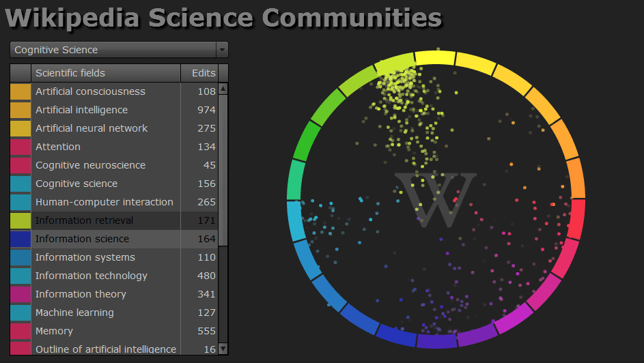
Task: Select the Information technology row
Action: pos(114,276)
